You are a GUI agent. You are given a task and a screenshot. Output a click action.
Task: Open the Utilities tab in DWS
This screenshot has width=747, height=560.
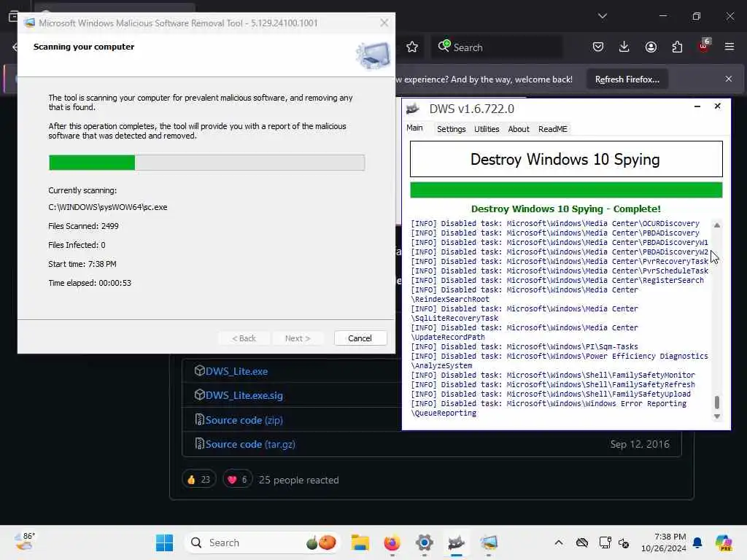tap(487, 129)
